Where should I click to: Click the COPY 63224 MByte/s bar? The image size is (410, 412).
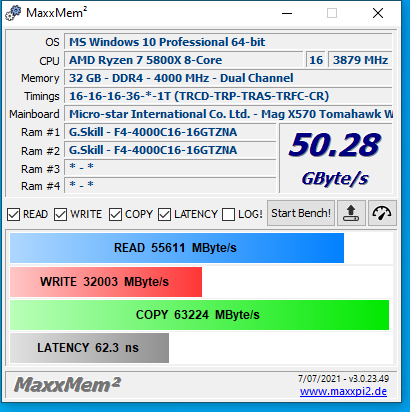pyautogui.click(x=199, y=315)
